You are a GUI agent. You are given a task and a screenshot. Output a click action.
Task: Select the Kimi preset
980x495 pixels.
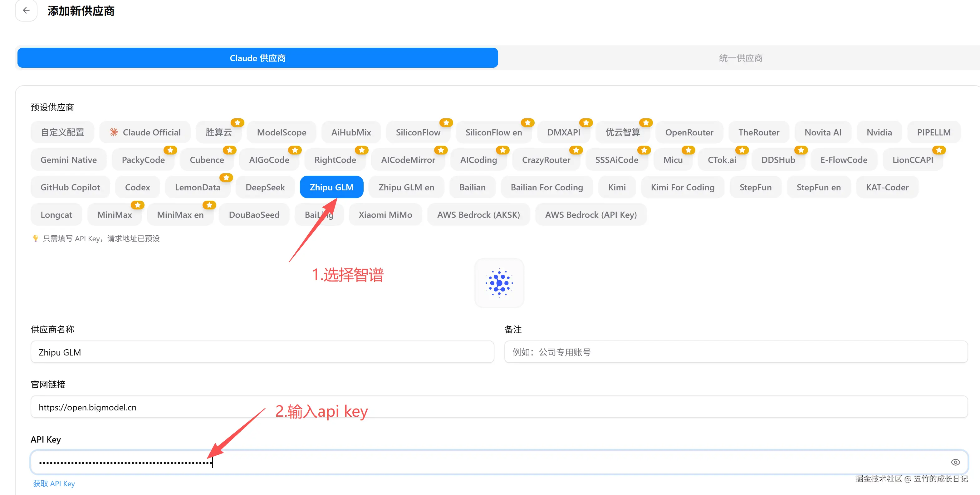click(617, 187)
